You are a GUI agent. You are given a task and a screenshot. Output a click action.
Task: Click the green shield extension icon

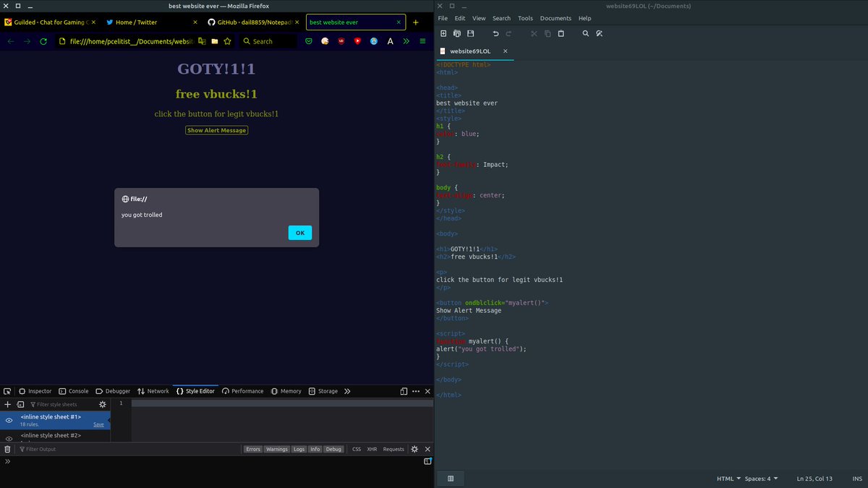click(309, 41)
